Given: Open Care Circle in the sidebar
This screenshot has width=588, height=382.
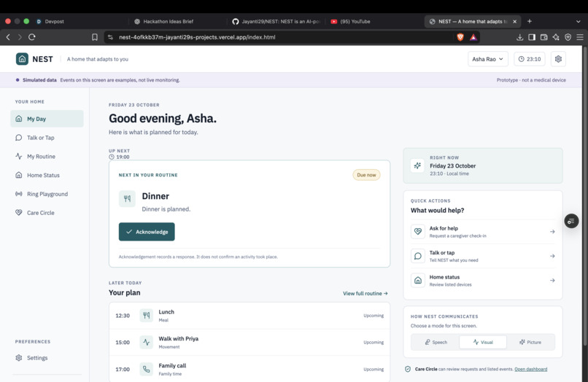Looking at the screenshot, I should (47, 213).
